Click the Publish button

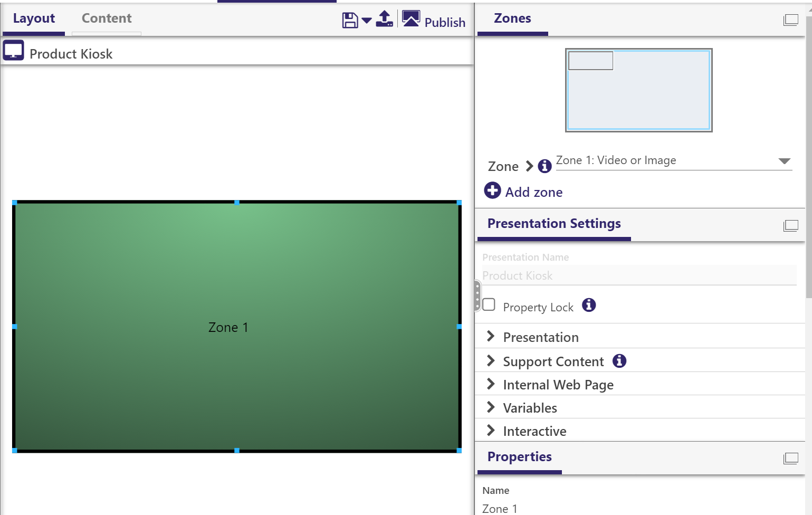point(434,21)
